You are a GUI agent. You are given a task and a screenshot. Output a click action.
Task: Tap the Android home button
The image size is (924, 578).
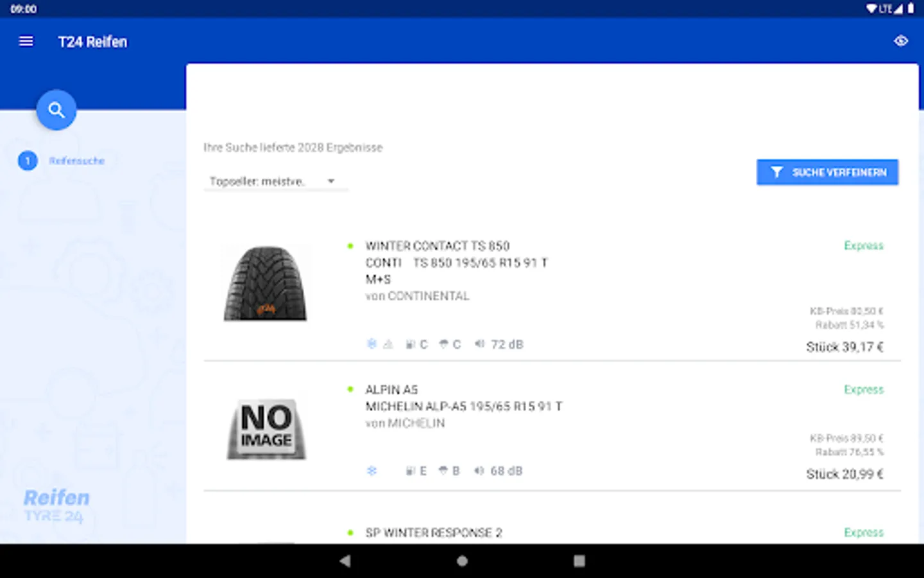tap(462, 561)
